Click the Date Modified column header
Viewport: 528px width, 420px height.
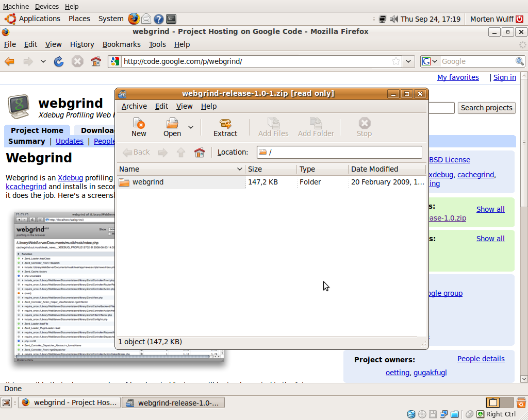(387, 169)
